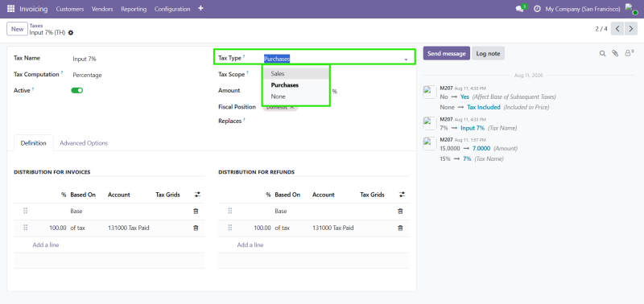The width and height of the screenshot is (644, 304).
Task: Select Purchases in Tax Type list
Action: (x=295, y=85)
